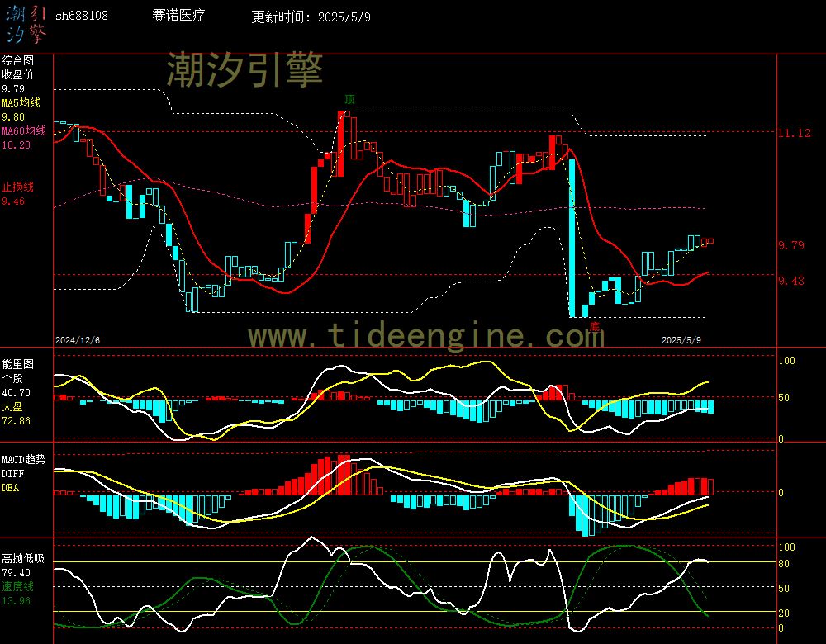Click the 大盘 value 72.86

click(16, 421)
